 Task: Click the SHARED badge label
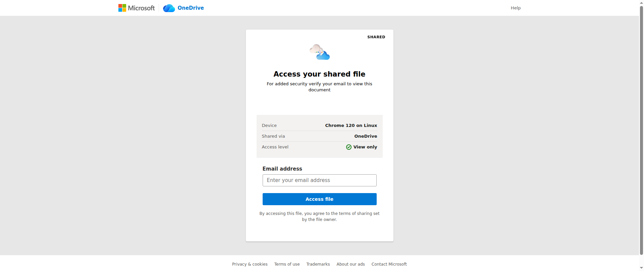pos(376,37)
